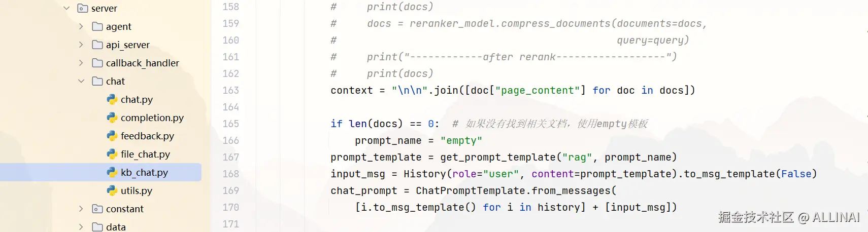Click the context variable on line 163
This screenshot has width=868, height=232.
[x=352, y=90]
